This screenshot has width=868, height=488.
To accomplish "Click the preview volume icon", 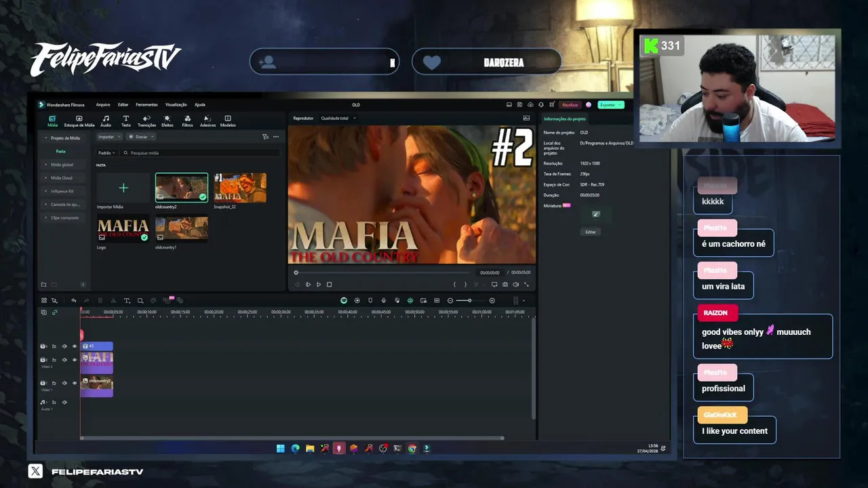I will coord(516,285).
